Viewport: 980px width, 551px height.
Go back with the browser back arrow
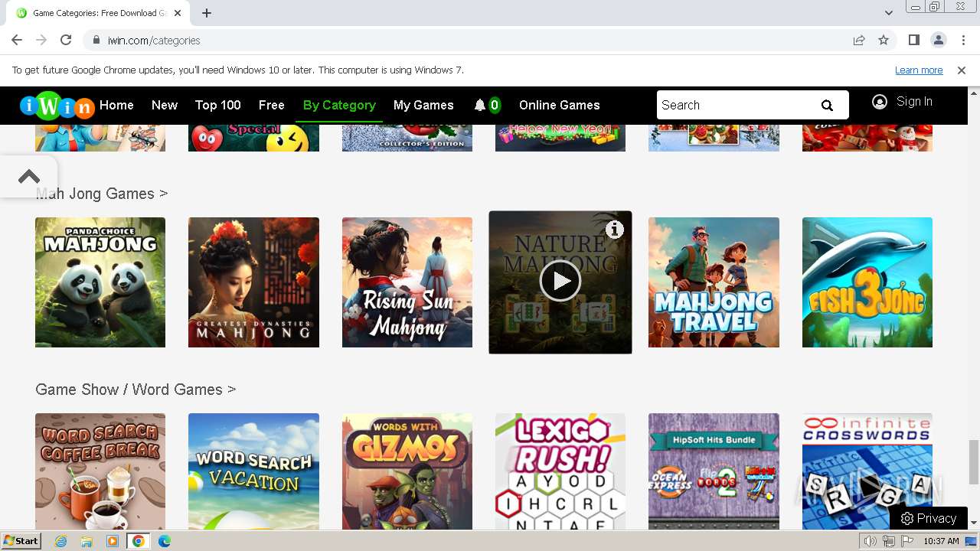(x=17, y=40)
